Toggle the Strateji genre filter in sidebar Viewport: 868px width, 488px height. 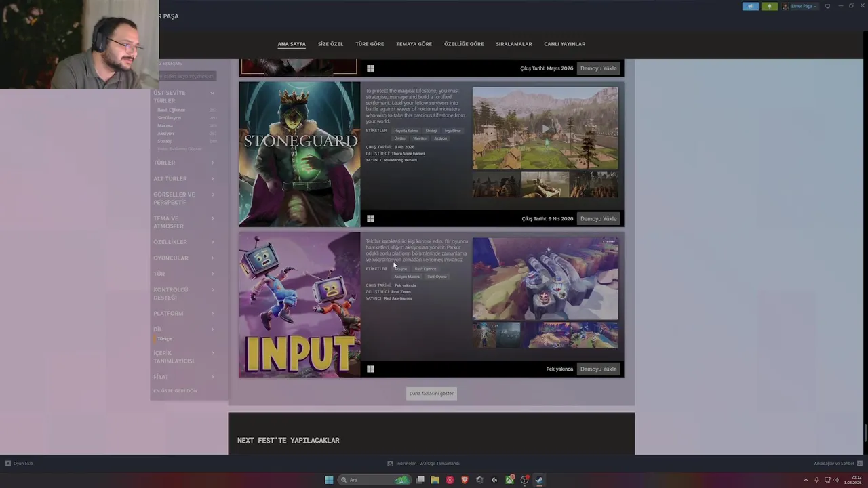pyautogui.click(x=186, y=141)
